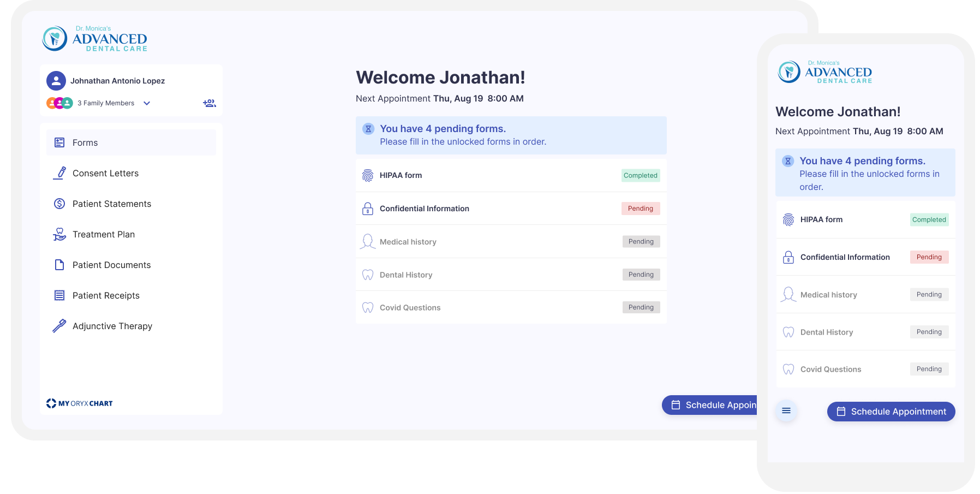The height and width of the screenshot is (494, 980).
Task: Open Medical history in desktop list
Action: (511, 241)
